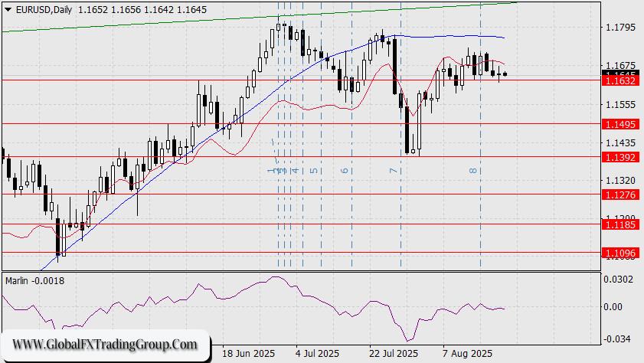Click the 1.1392 price level label
Viewport: 644px width, 363px height.
617,157
